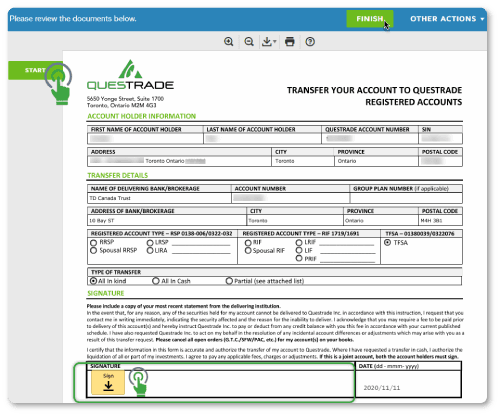Open help via question mark icon

(x=310, y=42)
